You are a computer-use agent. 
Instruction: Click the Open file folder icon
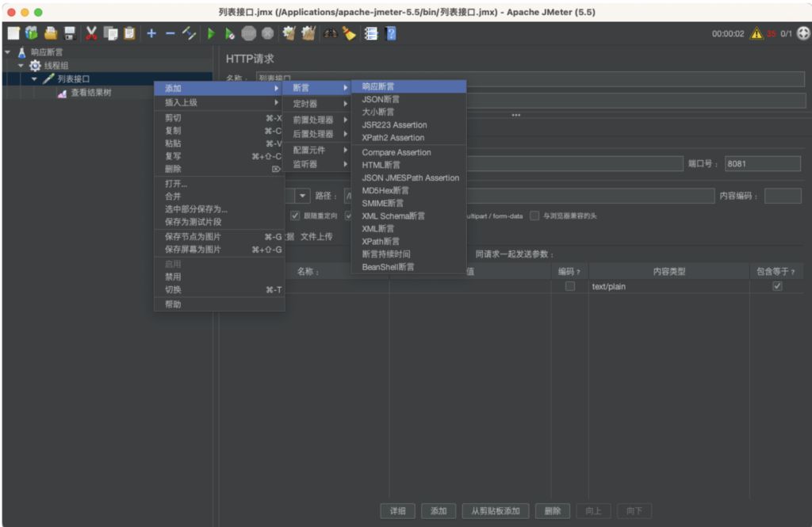click(50, 33)
